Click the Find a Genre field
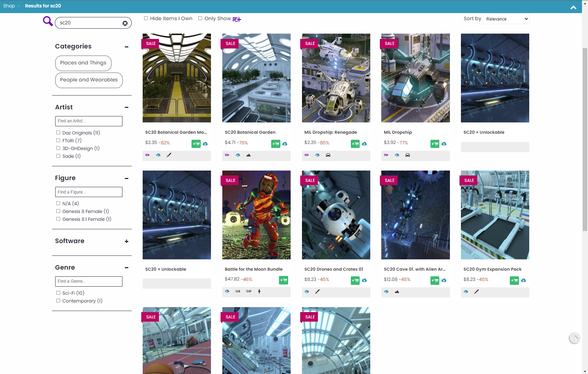This screenshot has width=588, height=374. 89,281
